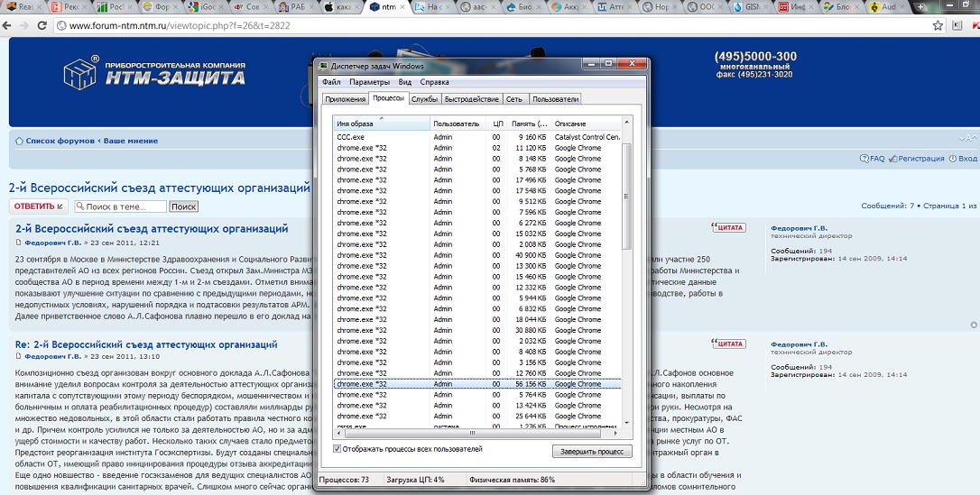Screen dimensions: 980x495
Task: Click the Ответить reply button
Action: pos(38,206)
